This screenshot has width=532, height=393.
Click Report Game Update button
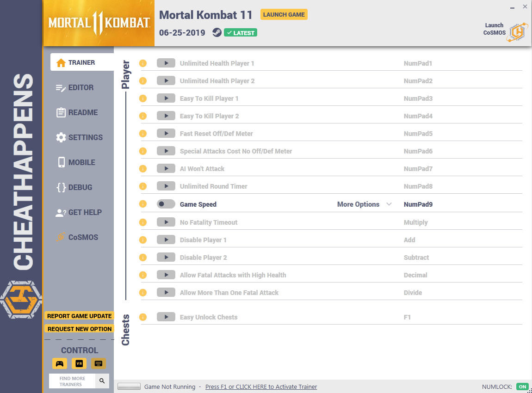point(80,316)
